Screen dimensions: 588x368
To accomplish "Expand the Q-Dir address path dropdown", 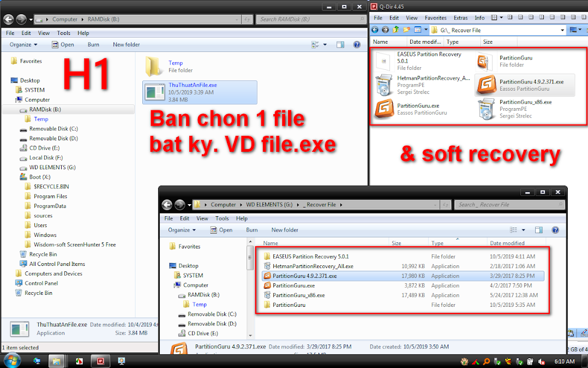I will click(x=562, y=30).
